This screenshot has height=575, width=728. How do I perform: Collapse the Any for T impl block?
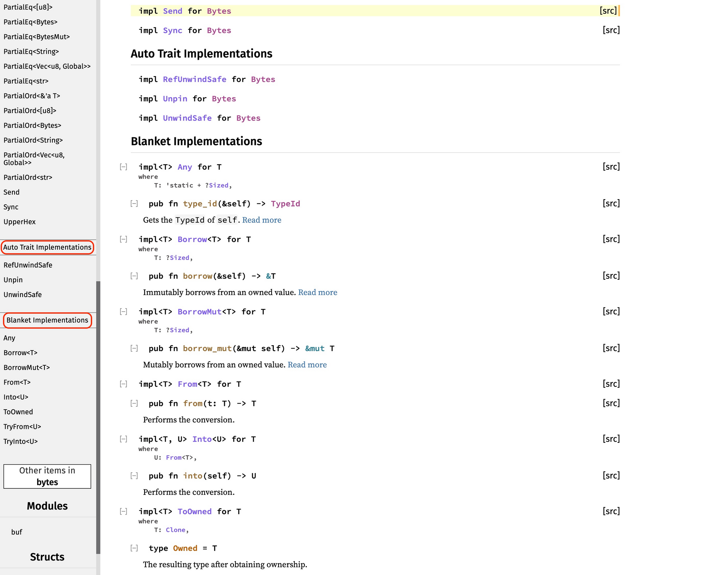(123, 167)
